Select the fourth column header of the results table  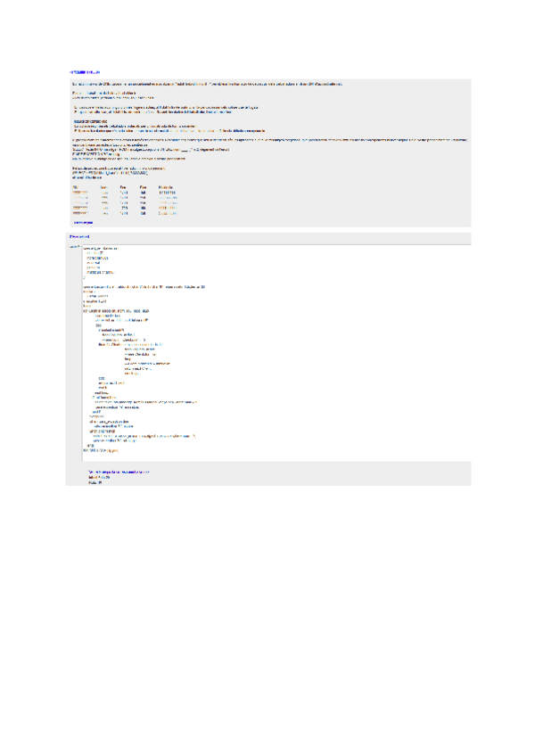tap(143, 187)
